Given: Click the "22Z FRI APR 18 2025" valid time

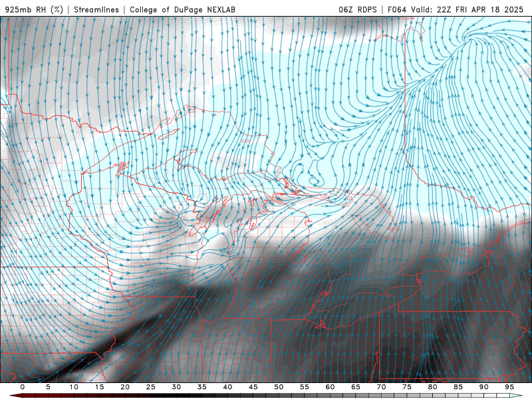Looking at the screenshot, I should click(x=480, y=9).
